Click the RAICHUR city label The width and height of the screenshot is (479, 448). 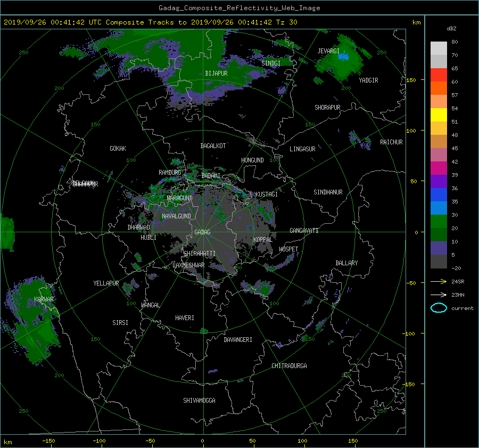391,142
